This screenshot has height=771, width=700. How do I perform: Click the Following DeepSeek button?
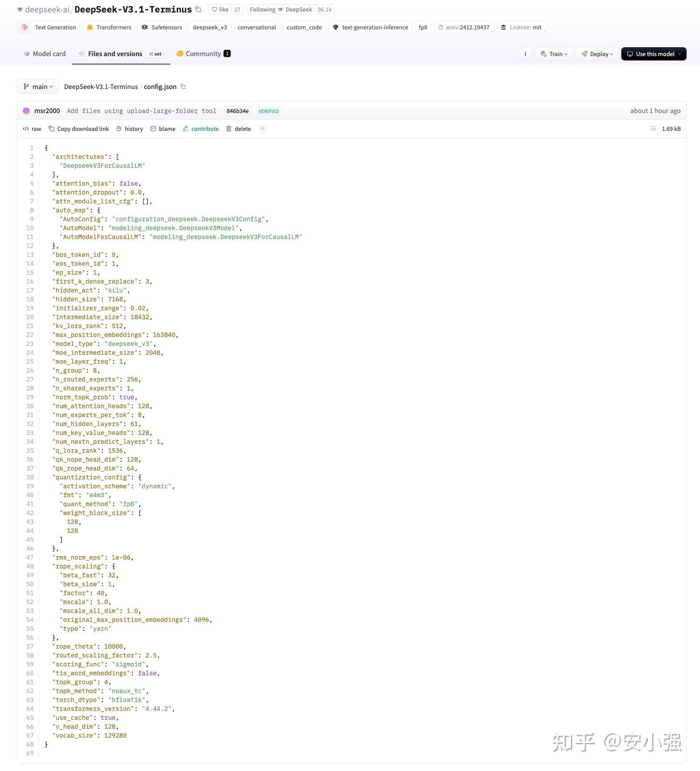point(281,9)
